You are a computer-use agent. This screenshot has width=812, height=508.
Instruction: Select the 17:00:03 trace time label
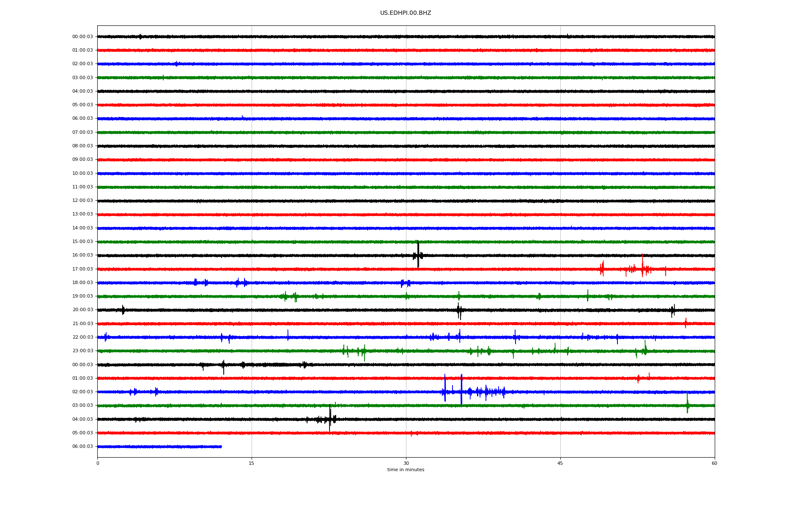(82, 269)
